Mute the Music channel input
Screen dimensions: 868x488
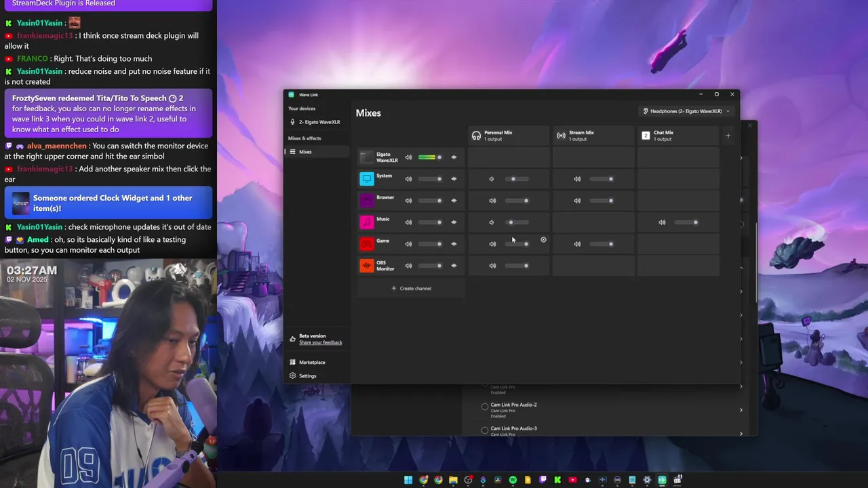coord(408,222)
